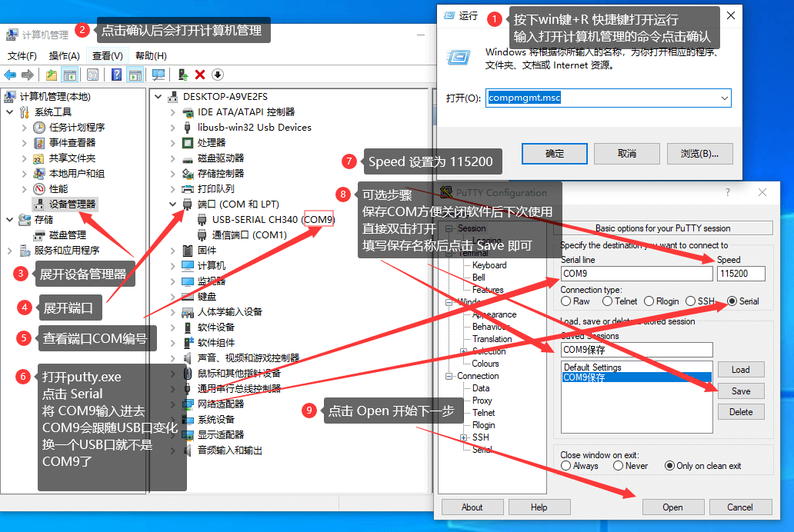794x532 pixels.
Task: Expand the 磁盘驱动器 device category
Action: pyautogui.click(x=172, y=158)
